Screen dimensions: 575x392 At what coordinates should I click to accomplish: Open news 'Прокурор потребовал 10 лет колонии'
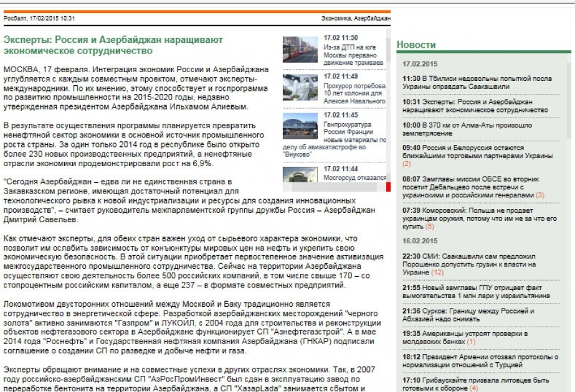pyautogui.click(x=354, y=93)
